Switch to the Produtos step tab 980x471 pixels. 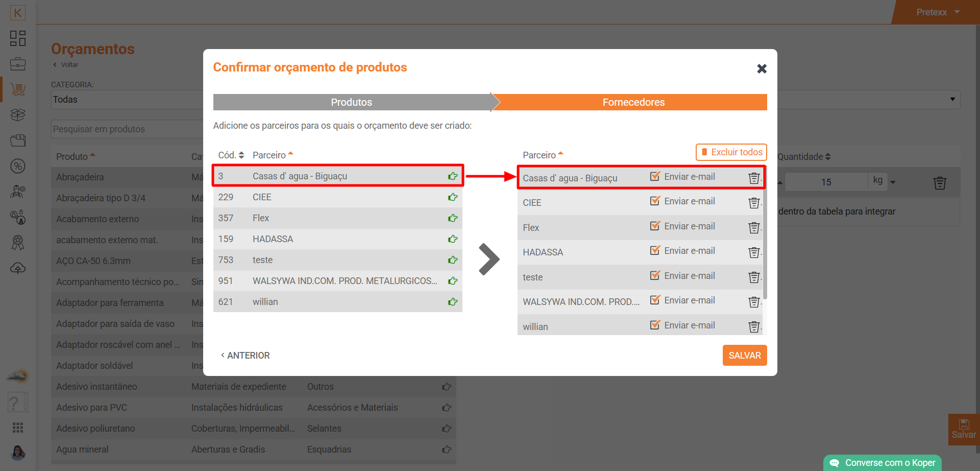(x=351, y=102)
